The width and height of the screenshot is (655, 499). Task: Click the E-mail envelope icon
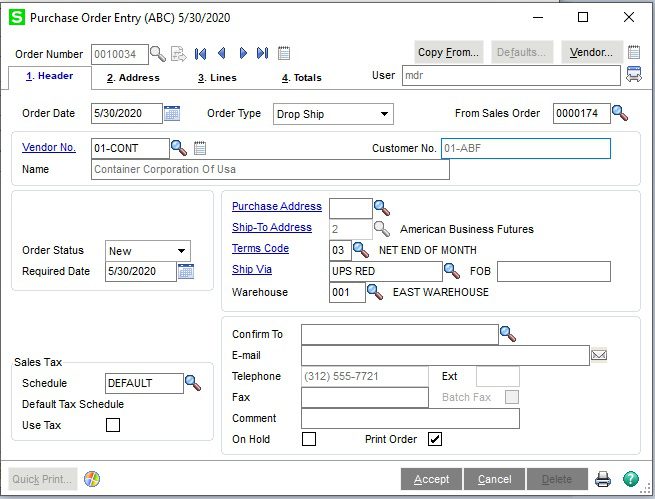click(599, 355)
